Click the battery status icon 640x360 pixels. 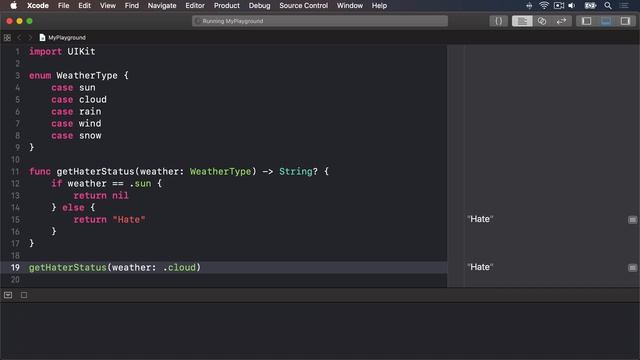pos(590,5)
